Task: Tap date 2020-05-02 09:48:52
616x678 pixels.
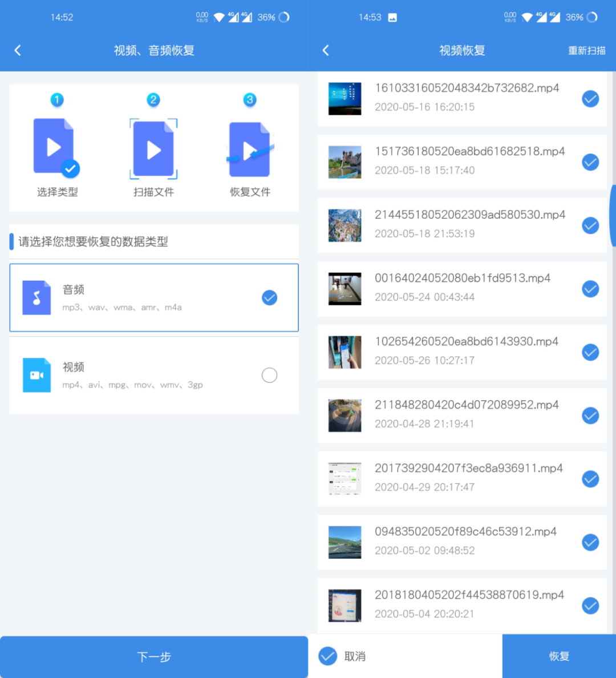Action: tap(424, 550)
